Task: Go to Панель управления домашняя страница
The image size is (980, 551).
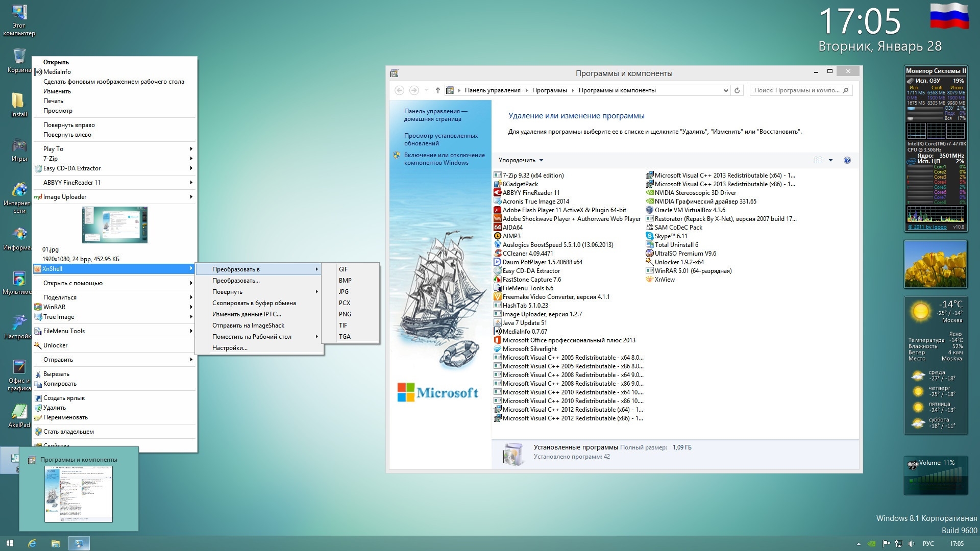Action: [x=435, y=115]
